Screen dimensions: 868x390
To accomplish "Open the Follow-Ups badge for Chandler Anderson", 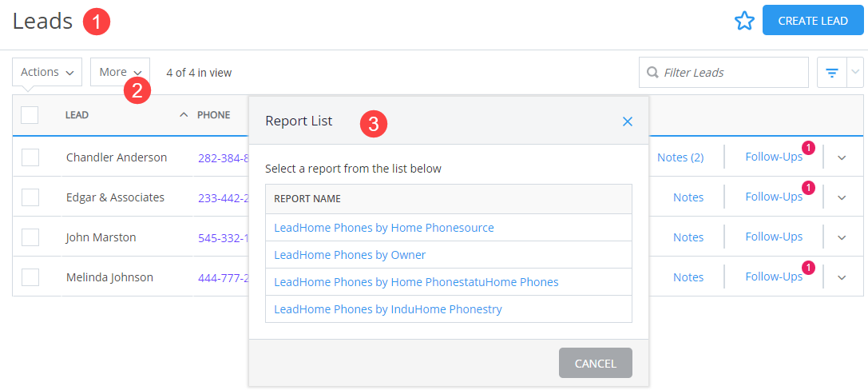I will (x=809, y=148).
